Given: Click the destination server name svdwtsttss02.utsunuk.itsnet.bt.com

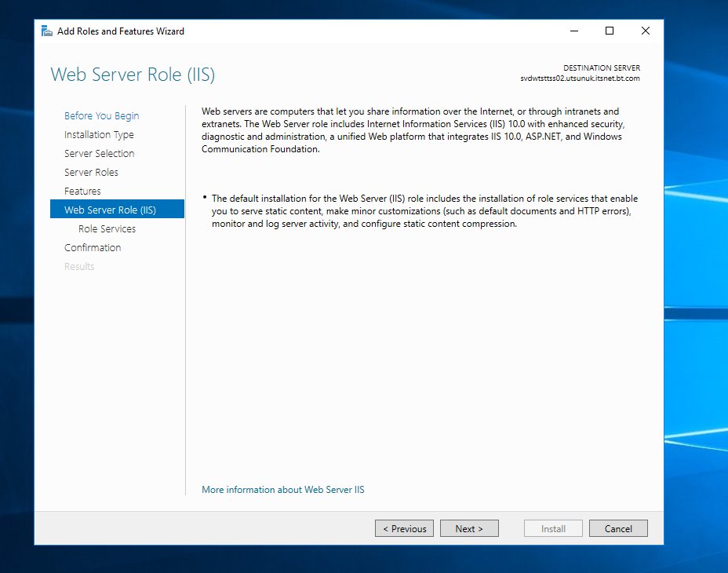Looking at the screenshot, I should pyautogui.click(x=580, y=78).
